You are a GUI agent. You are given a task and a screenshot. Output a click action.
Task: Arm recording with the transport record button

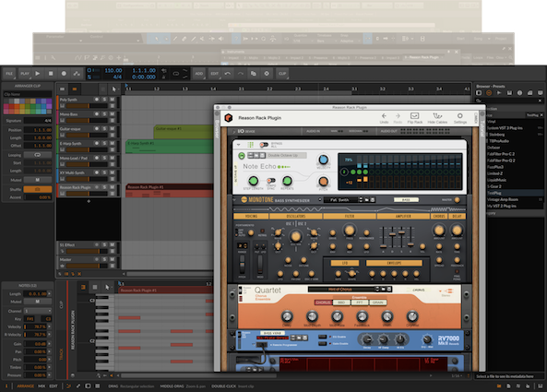[x=64, y=74]
